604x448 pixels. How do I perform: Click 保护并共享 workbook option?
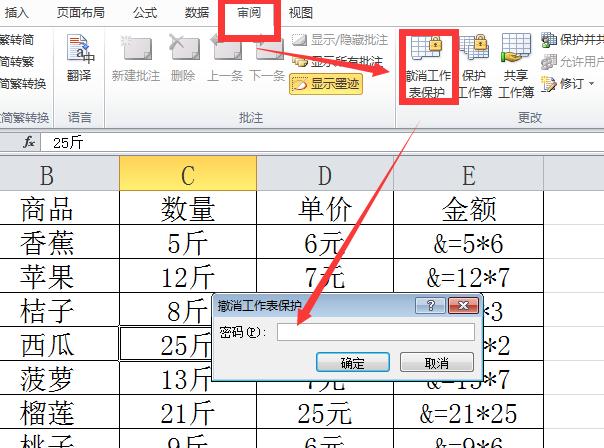click(x=572, y=40)
